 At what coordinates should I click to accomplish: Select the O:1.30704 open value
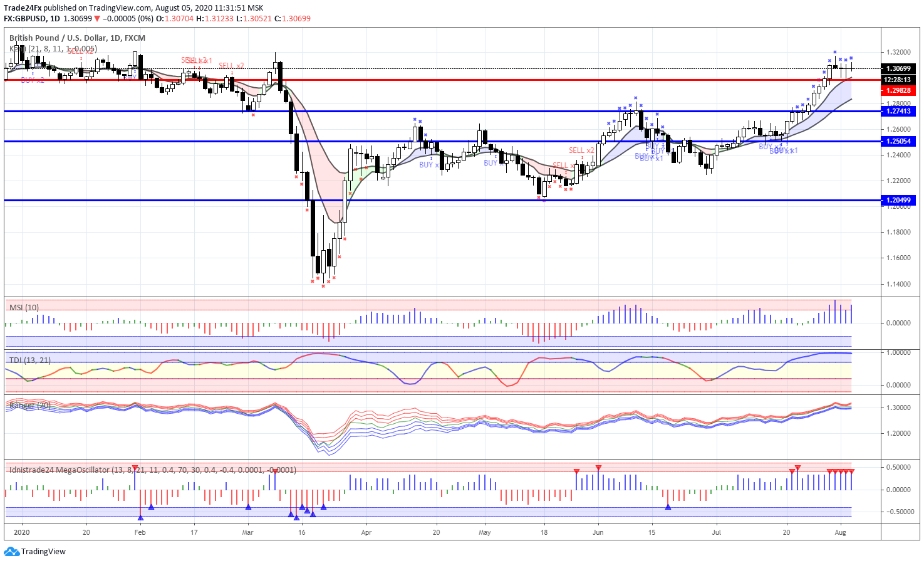coord(175,19)
